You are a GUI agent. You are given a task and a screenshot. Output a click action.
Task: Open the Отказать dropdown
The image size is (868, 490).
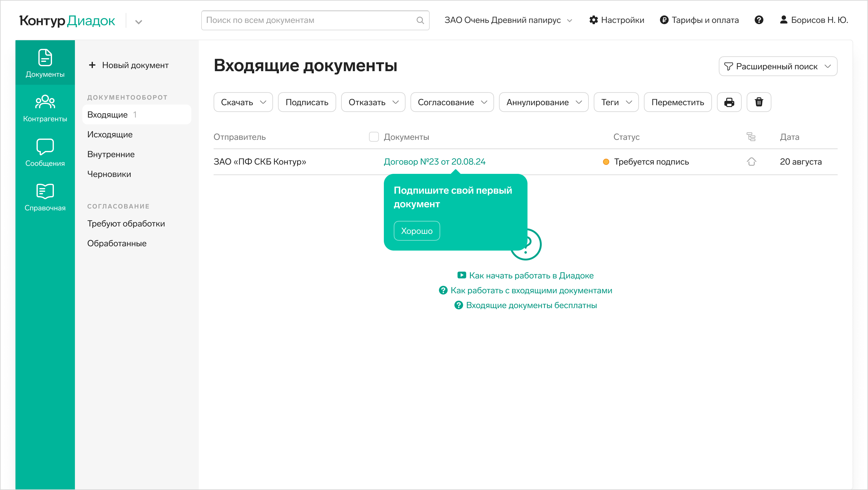click(373, 102)
